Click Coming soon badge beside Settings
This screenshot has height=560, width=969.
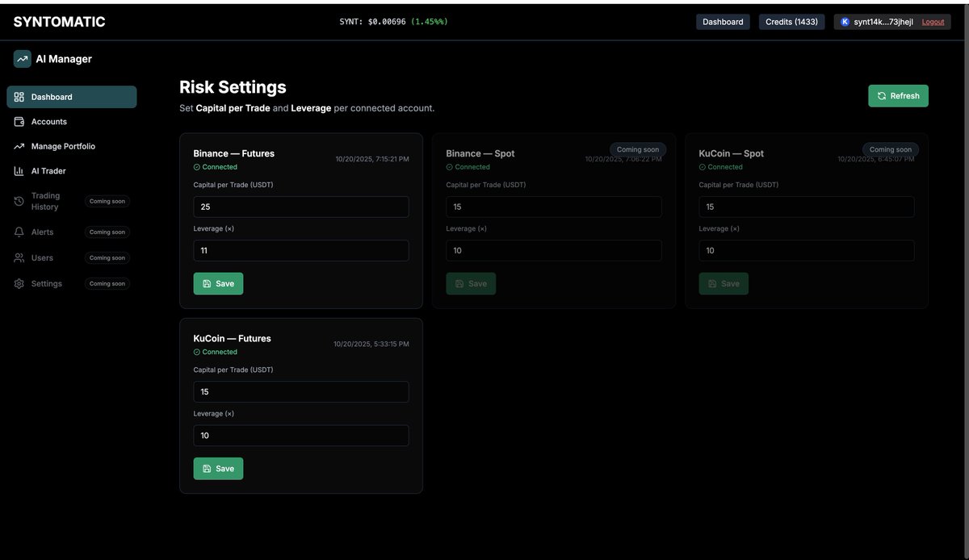coord(107,284)
